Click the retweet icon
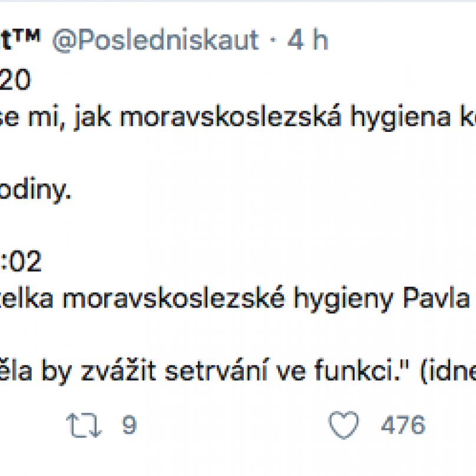476x476 pixels. pyautogui.click(x=85, y=424)
